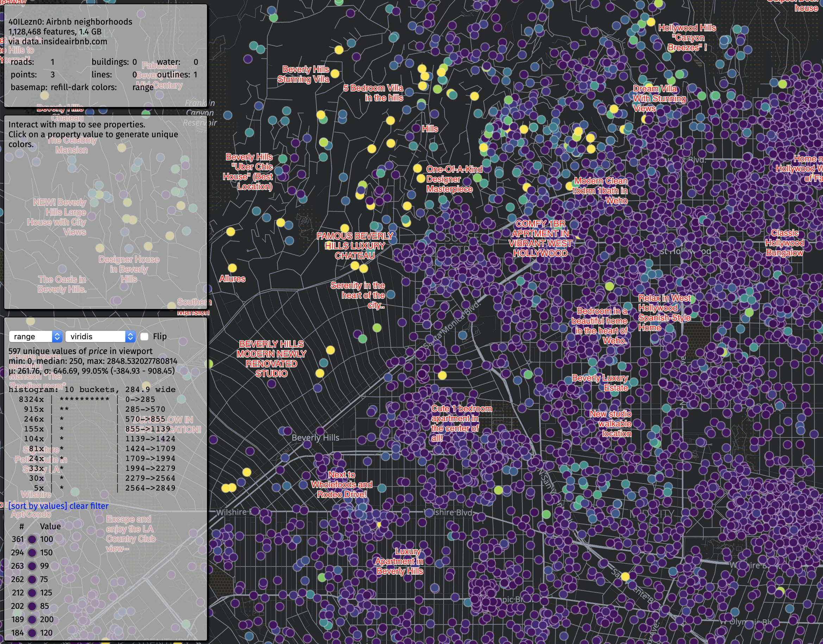Click the points value in the settings panel
Screen dimensions: 823x644
tap(52, 75)
